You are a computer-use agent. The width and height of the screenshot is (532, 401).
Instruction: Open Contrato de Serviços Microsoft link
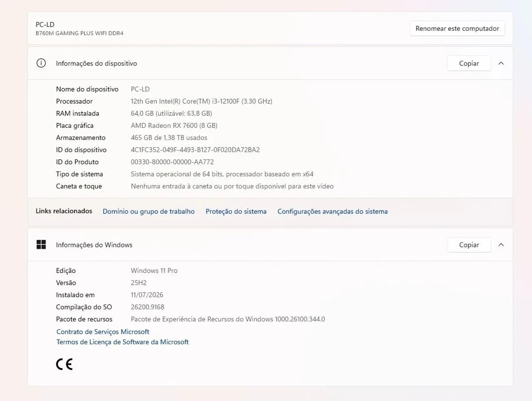point(103,332)
